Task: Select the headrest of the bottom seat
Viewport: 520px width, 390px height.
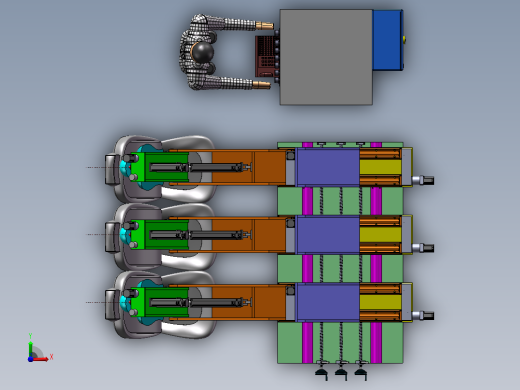Action: (112, 305)
